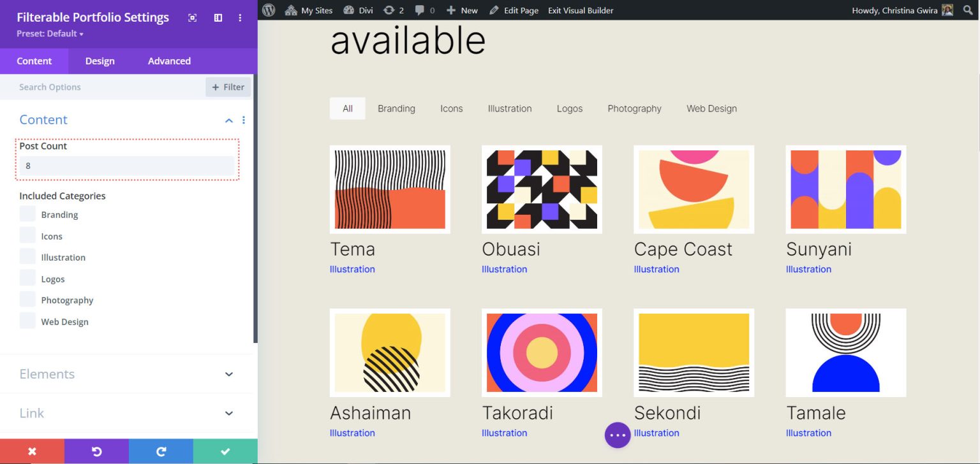Discard changes with the red X icon
The image size is (980, 464).
pos(32,451)
